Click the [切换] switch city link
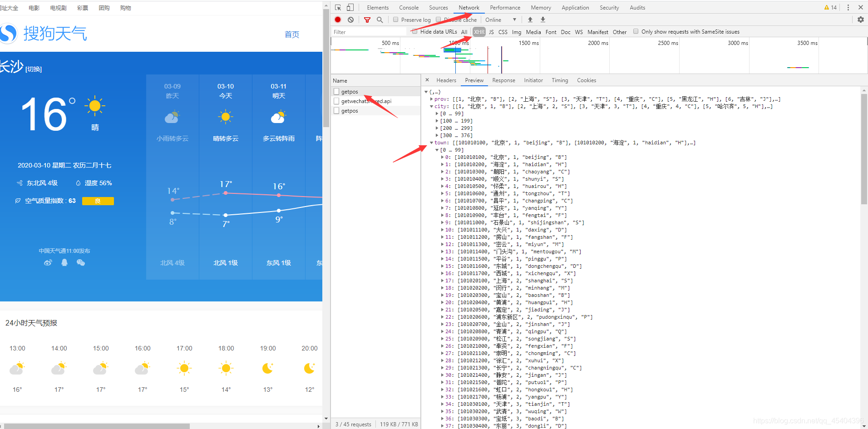The image size is (868, 429). [x=34, y=69]
